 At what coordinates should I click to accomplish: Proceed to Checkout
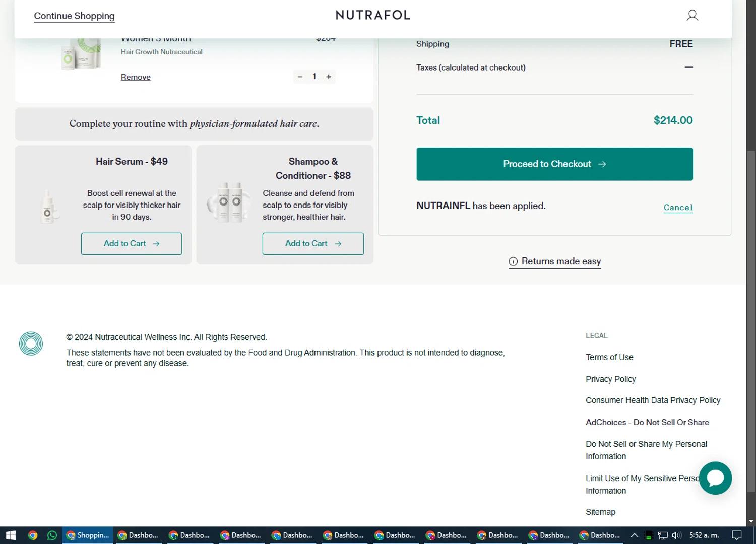pos(554,164)
